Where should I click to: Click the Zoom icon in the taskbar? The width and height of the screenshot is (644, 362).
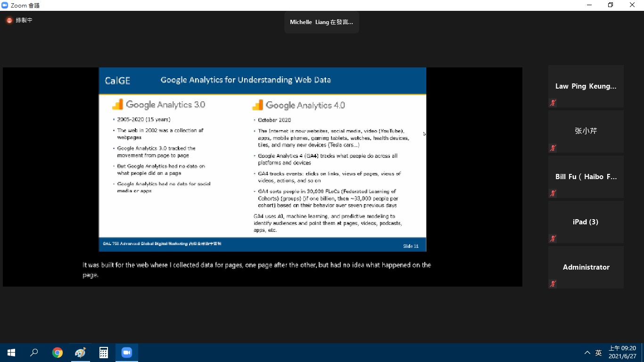[127, 353]
